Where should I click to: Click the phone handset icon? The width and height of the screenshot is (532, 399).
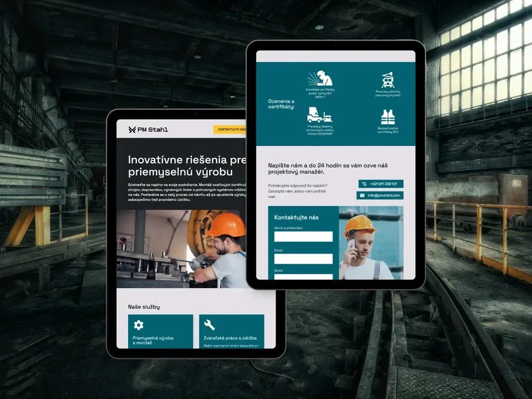(x=364, y=184)
